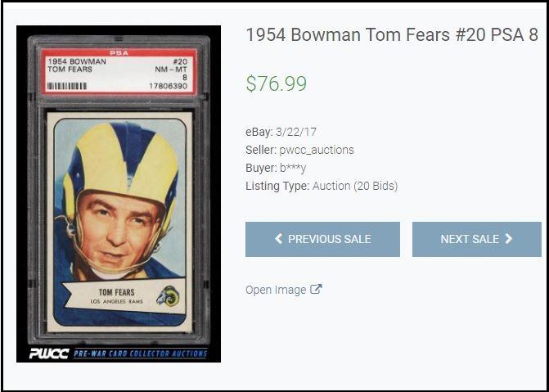This screenshot has width=549, height=392.
Task: Click the Rams logo on the card
Action: 168,296
